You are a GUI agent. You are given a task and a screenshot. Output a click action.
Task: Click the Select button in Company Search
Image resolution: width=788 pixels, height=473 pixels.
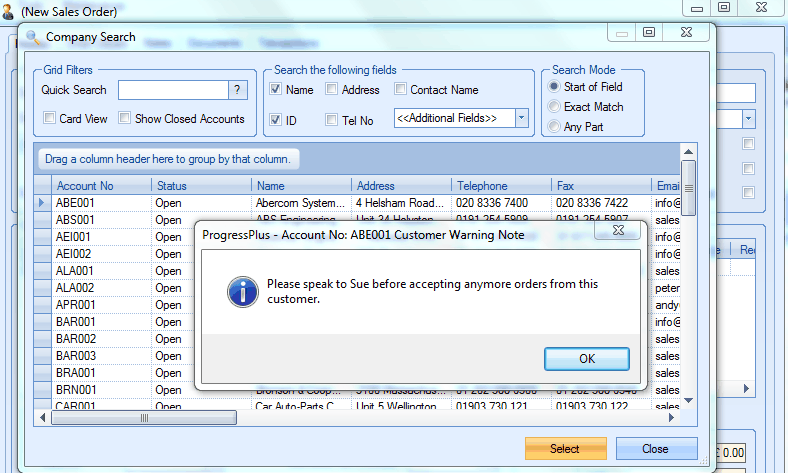point(565,448)
